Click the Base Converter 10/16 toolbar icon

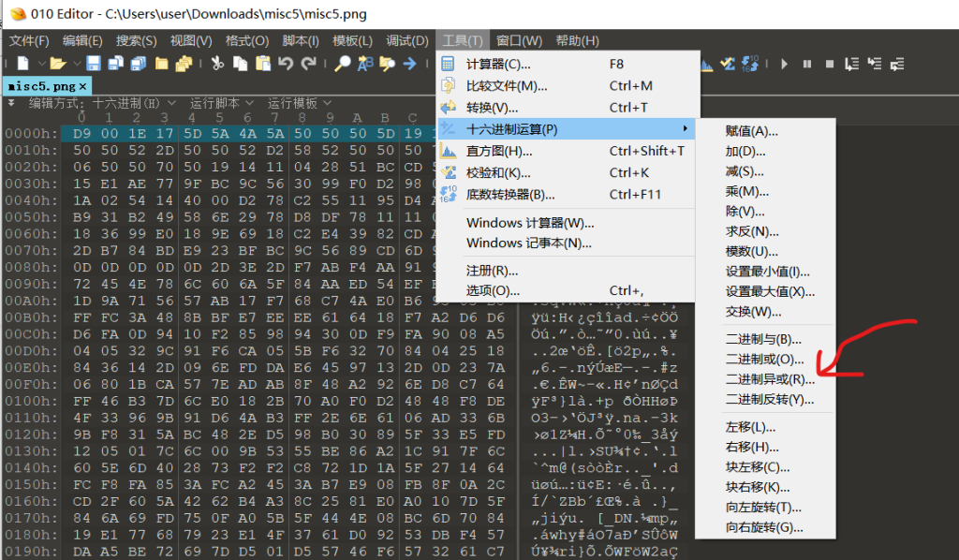pos(750,64)
